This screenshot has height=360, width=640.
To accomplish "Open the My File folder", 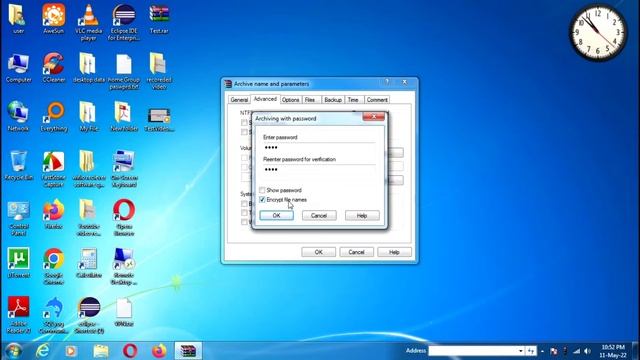I will point(89,116).
